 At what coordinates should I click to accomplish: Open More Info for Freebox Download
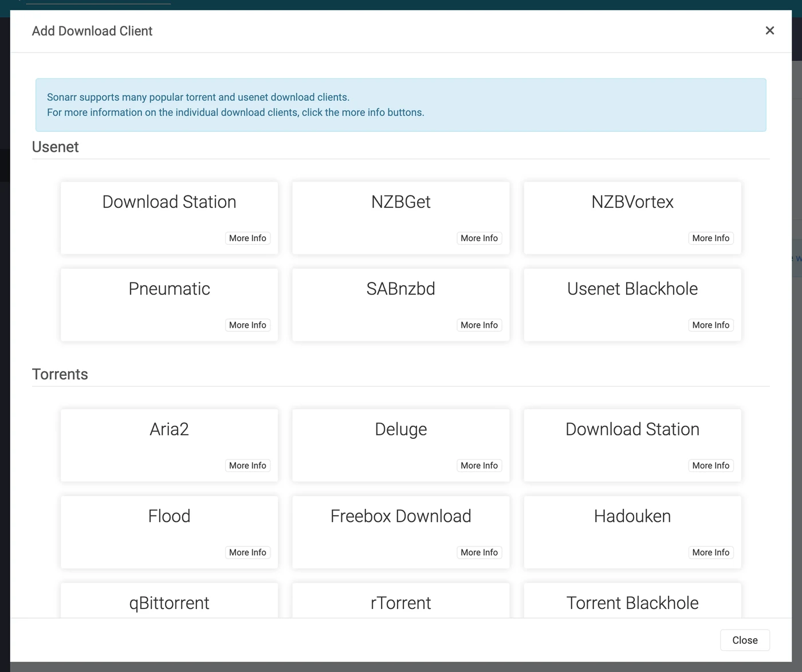(479, 552)
